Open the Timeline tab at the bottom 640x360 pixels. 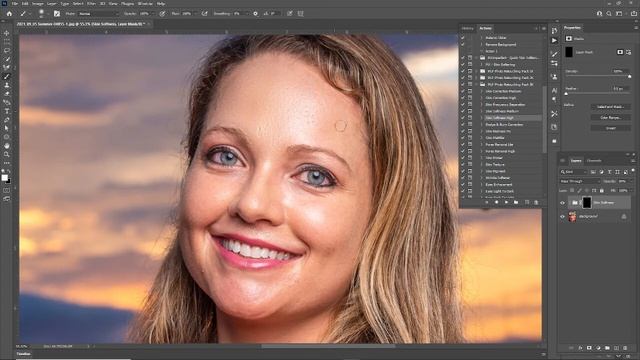[23, 354]
